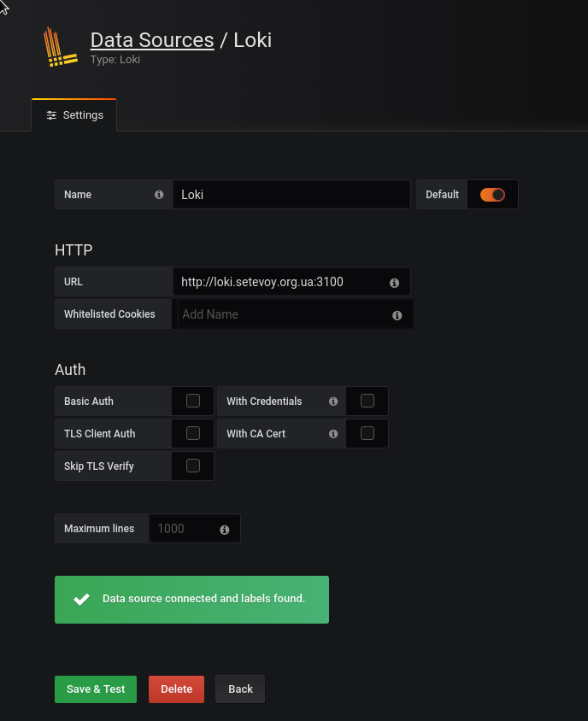Click the Maximum lines label

pos(99,528)
